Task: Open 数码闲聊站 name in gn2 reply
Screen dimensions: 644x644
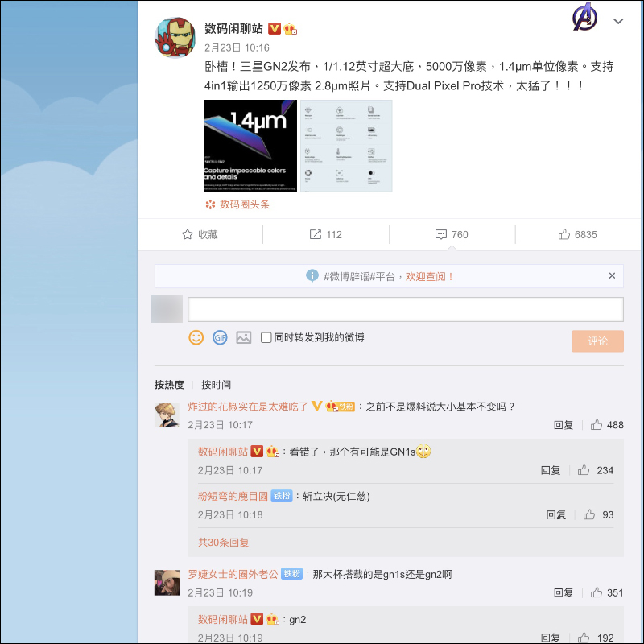Action: coord(223,619)
